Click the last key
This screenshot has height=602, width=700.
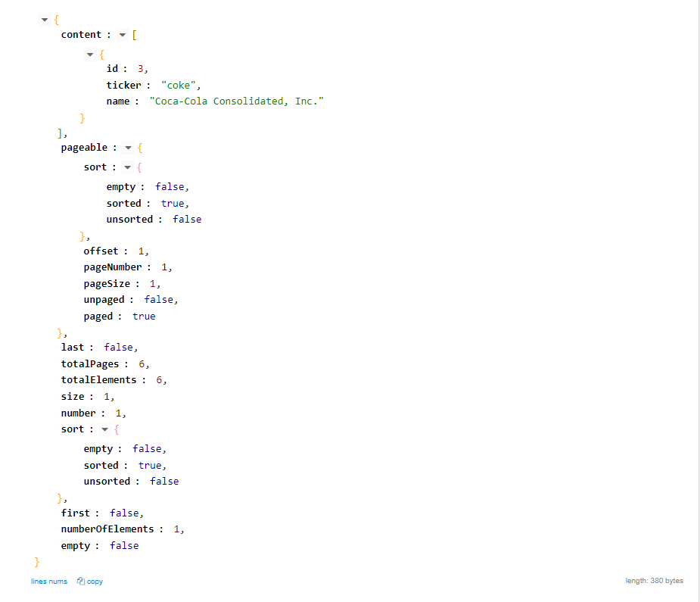pyautogui.click(x=73, y=348)
